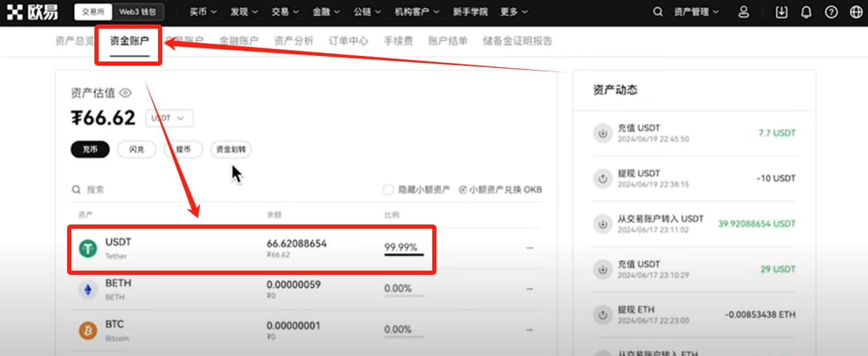Viewport: 868px width, 356px height.
Task: Open the help question mark icon
Action: tap(831, 12)
